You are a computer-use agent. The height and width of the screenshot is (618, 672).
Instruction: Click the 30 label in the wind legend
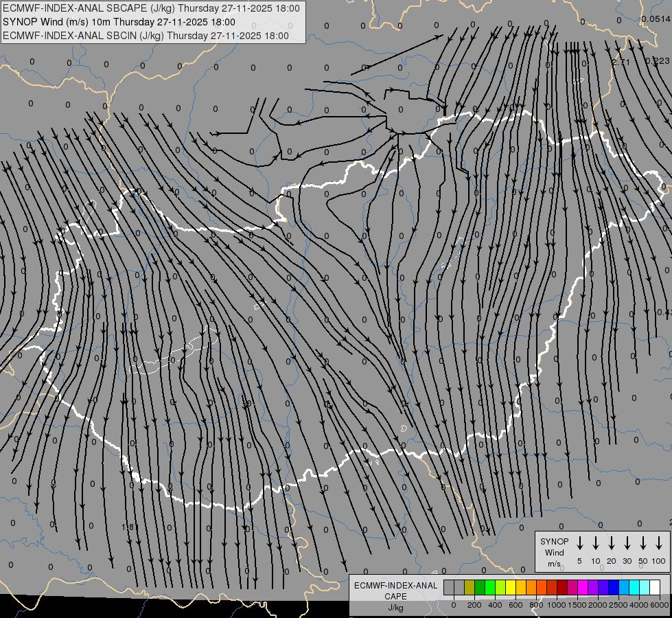(627, 561)
